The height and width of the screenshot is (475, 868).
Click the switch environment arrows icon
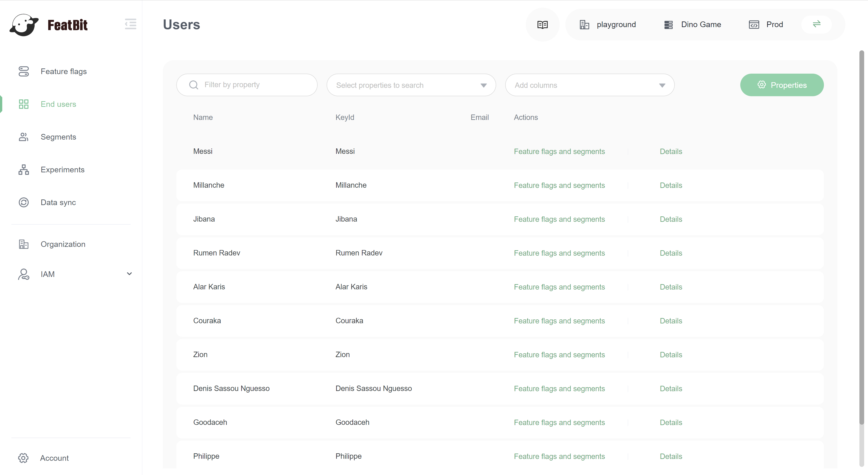[816, 24]
